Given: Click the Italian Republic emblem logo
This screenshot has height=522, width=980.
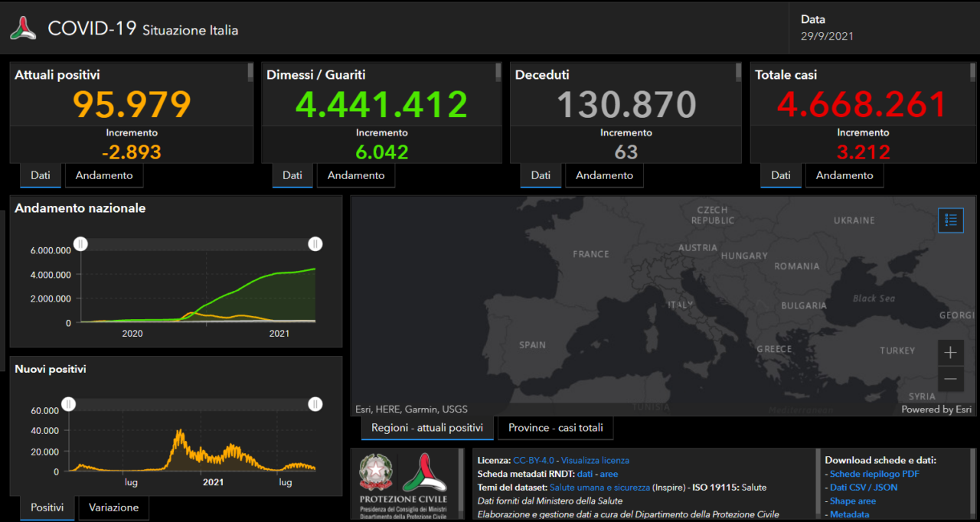Looking at the screenshot, I should coord(377,473).
